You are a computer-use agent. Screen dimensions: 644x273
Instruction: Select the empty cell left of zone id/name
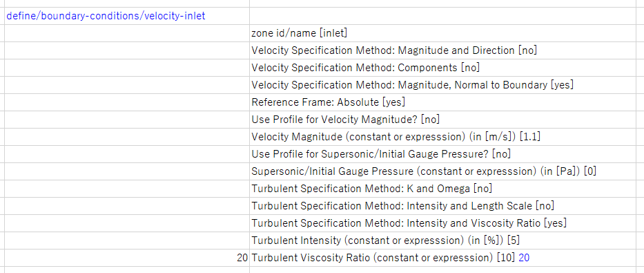(x=127, y=33)
